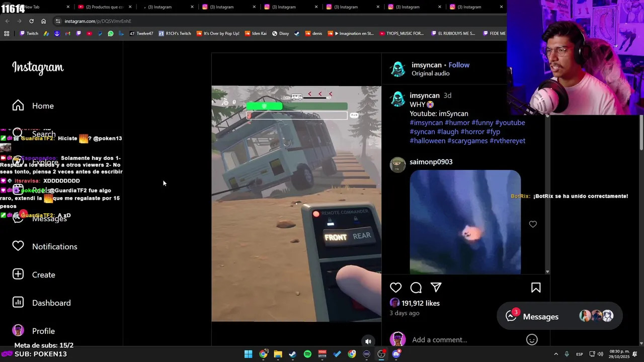Open Twitch bookmark

pyautogui.click(x=29, y=34)
